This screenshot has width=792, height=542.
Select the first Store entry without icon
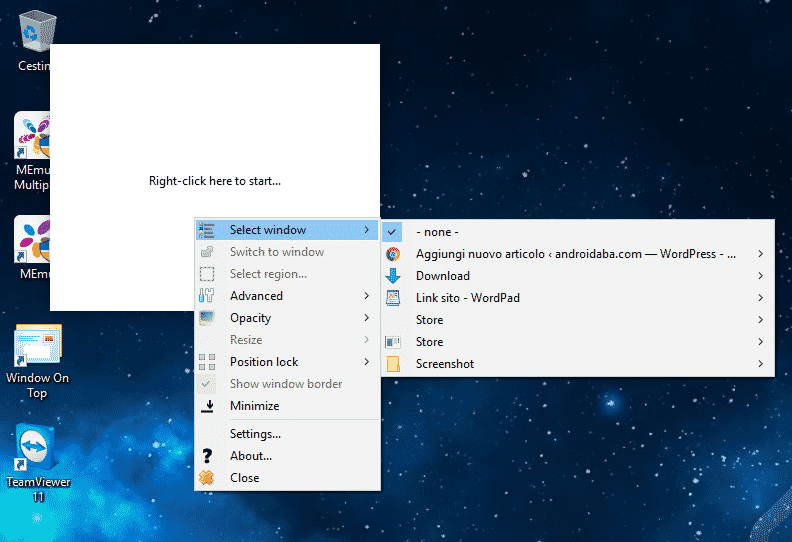pyautogui.click(x=578, y=320)
